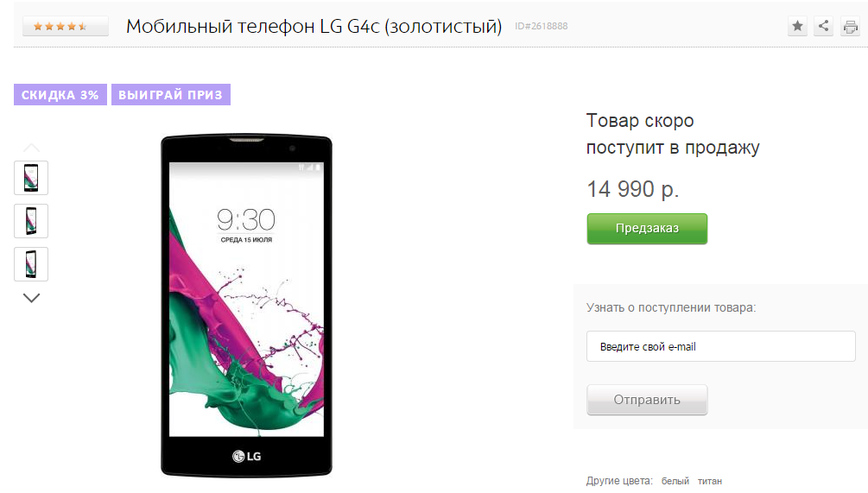This screenshot has height=493, width=868.
Task: Select the second phone thumbnail
Action: coord(31,221)
